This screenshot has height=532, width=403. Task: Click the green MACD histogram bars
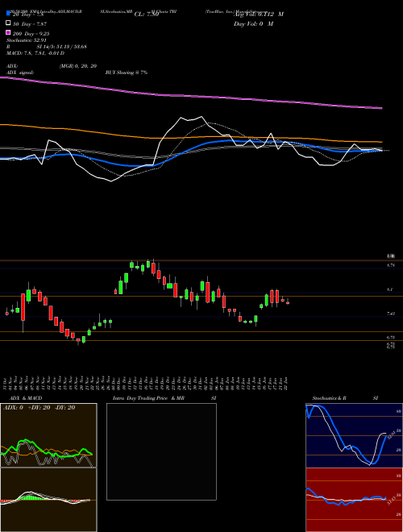(31, 497)
